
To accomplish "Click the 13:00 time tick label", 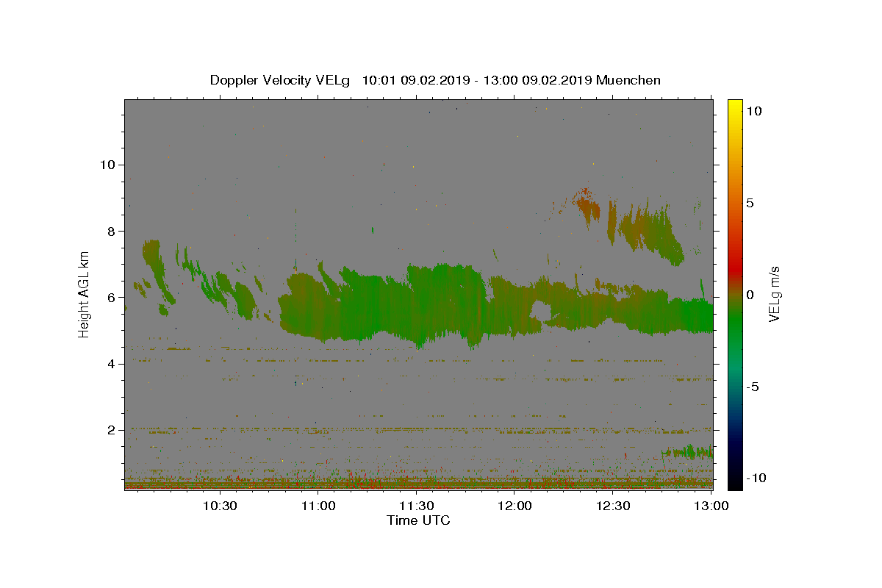I will pyautogui.click(x=711, y=506).
